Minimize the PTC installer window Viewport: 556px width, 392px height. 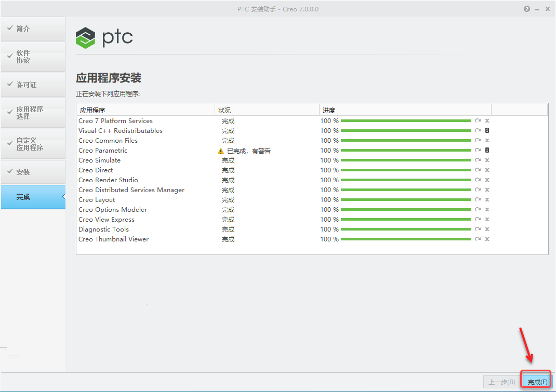(537, 9)
